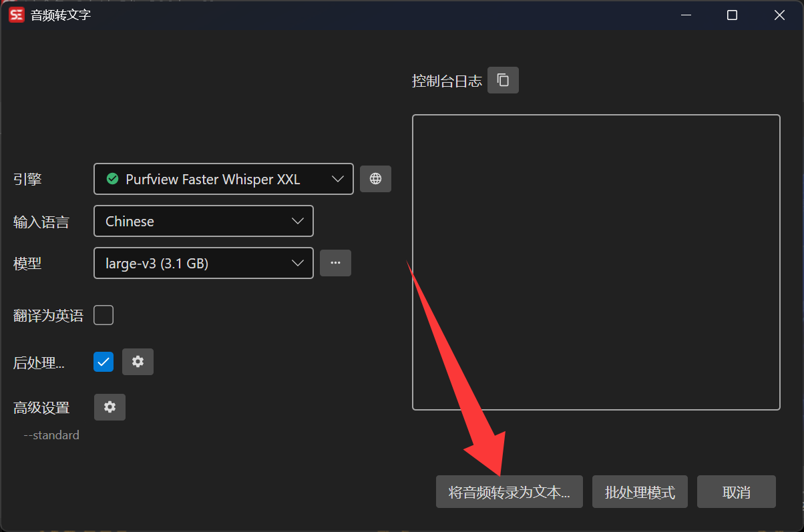The image size is (804, 532).
Task: Click inside the empty console log box
Action: pyautogui.click(x=596, y=262)
